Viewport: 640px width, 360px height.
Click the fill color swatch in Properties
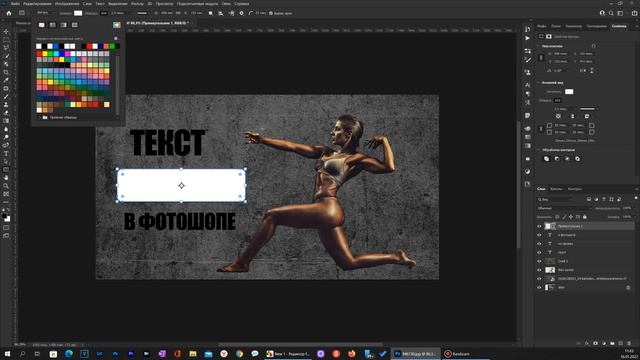coord(569,91)
